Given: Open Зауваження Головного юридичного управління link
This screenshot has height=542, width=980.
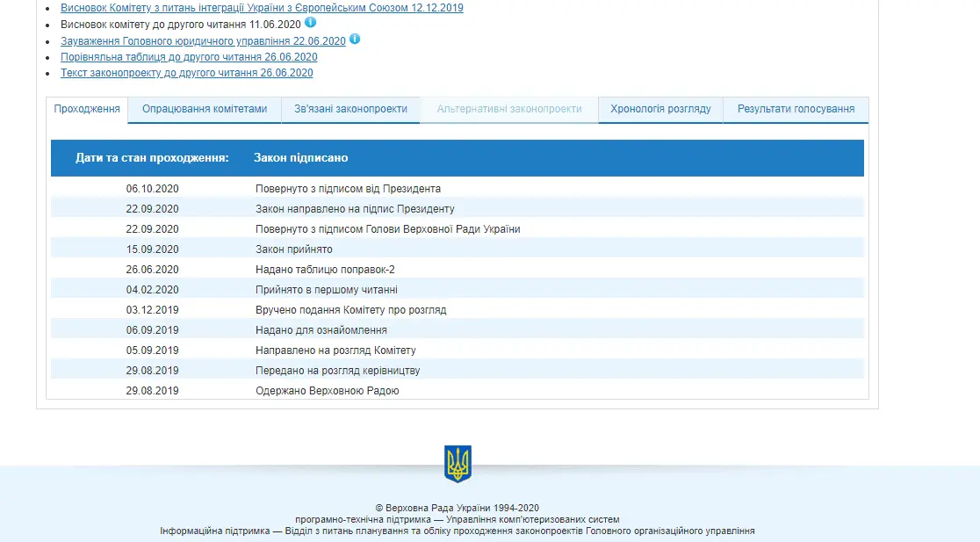Looking at the screenshot, I should (202, 41).
